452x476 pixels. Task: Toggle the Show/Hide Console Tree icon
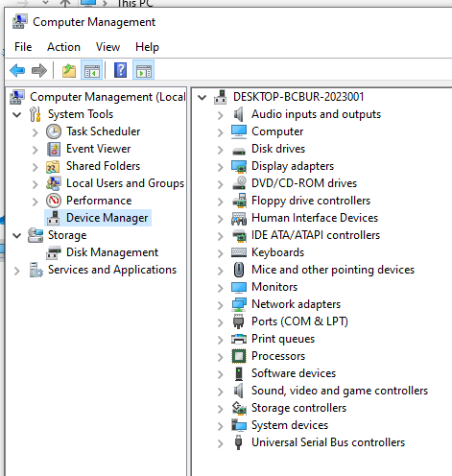92,70
